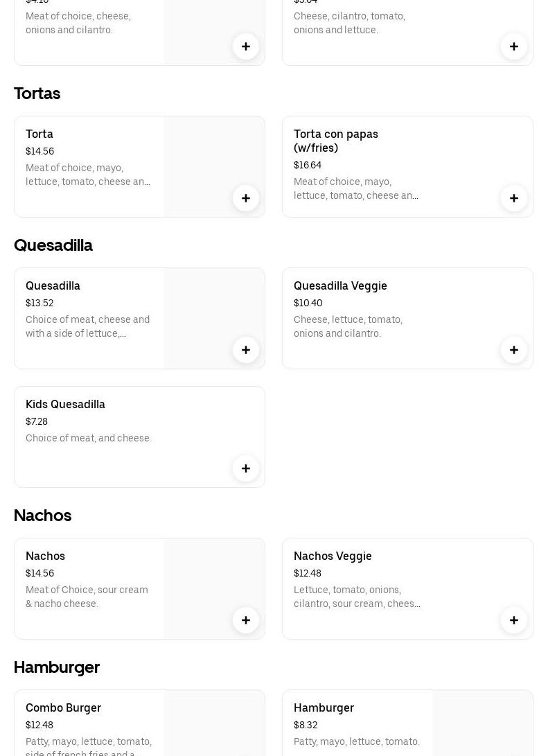Click the Quesadilla $13.52 price

[39, 303]
